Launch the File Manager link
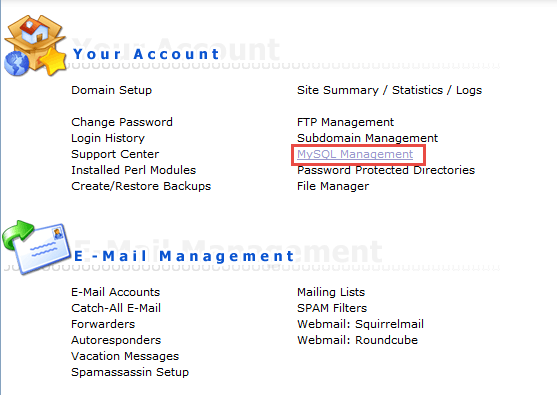The image size is (557, 395). click(x=333, y=186)
